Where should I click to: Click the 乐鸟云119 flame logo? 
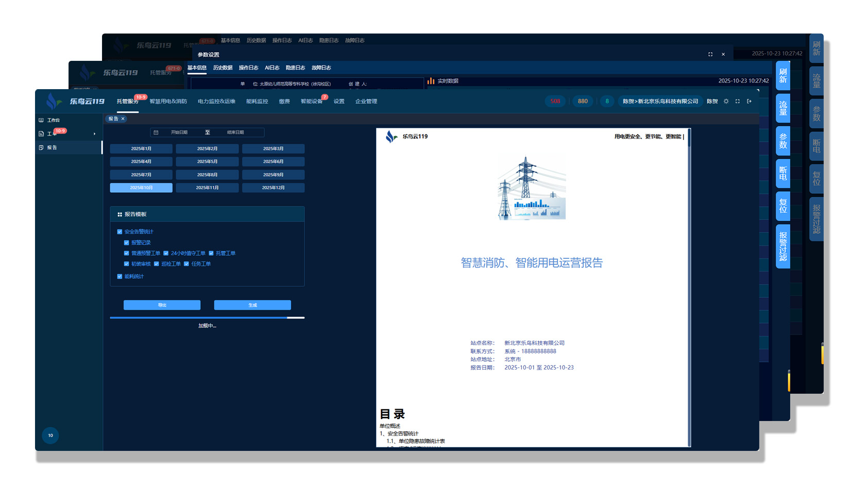tap(52, 101)
